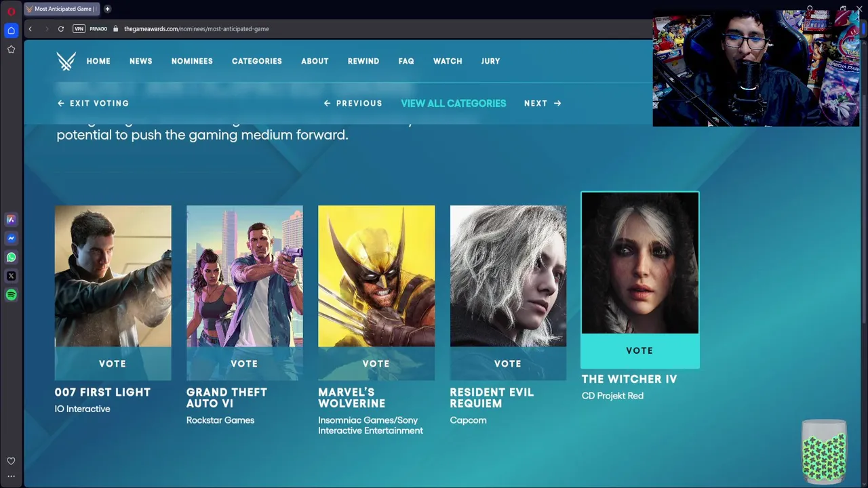Open the JURY nav item
The height and width of the screenshot is (488, 868).
[490, 61]
